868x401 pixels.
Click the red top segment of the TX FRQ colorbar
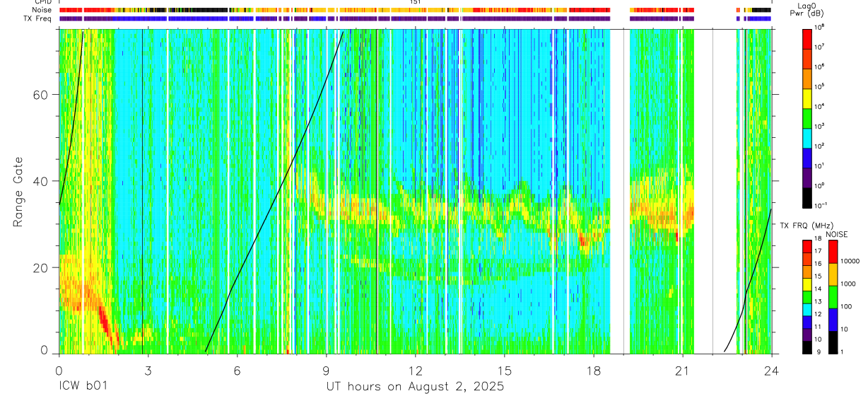click(807, 246)
